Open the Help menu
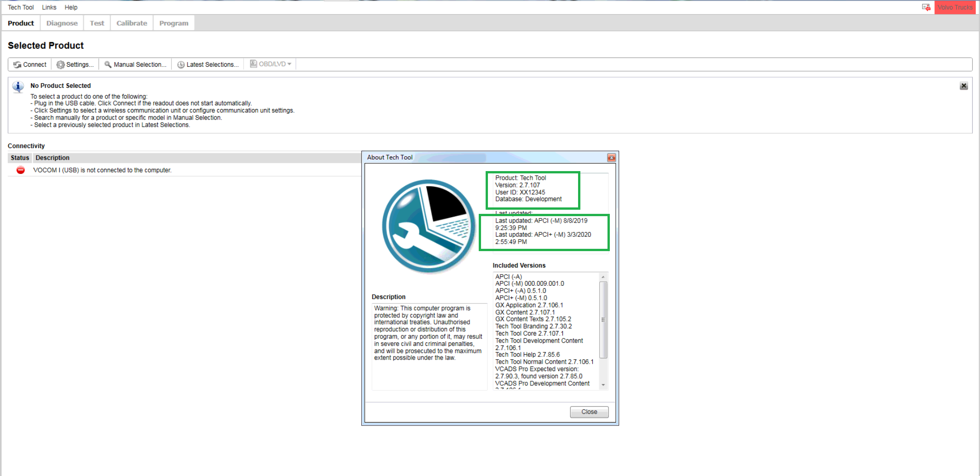This screenshot has width=980, height=476. [71, 7]
